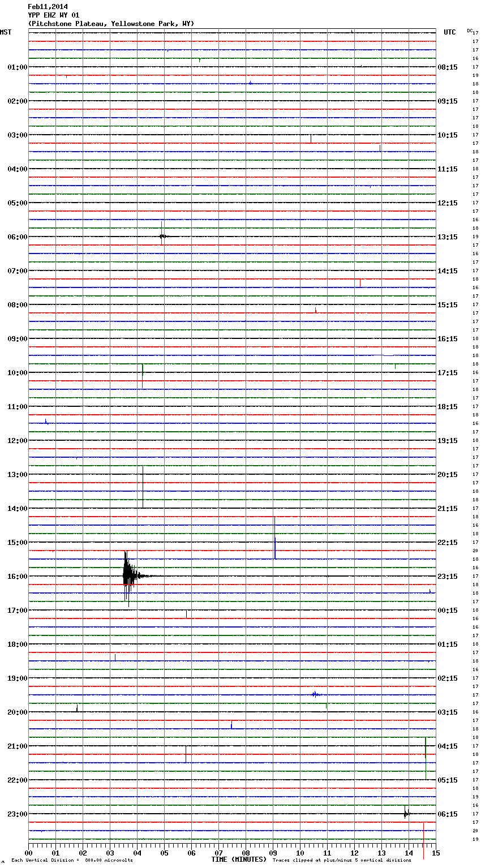The width and height of the screenshot is (481, 868).
Task: Click the UTC column header
Action: [x=449, y=32]
